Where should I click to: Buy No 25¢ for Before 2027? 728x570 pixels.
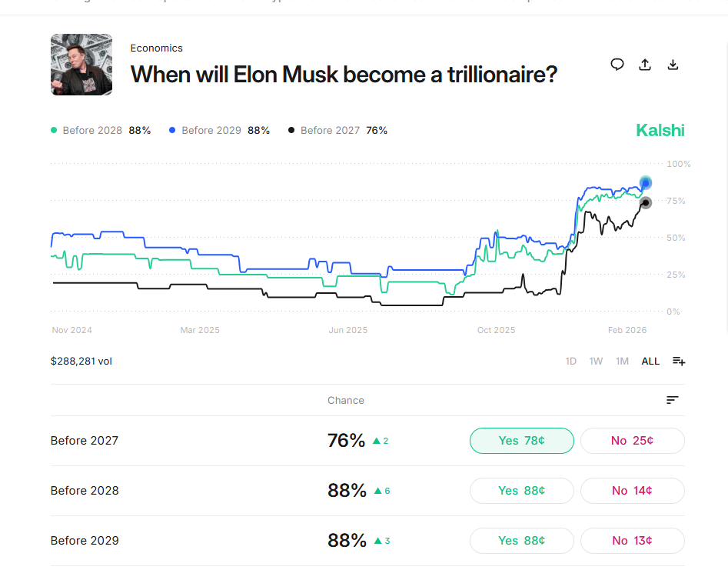coord(632,441)
